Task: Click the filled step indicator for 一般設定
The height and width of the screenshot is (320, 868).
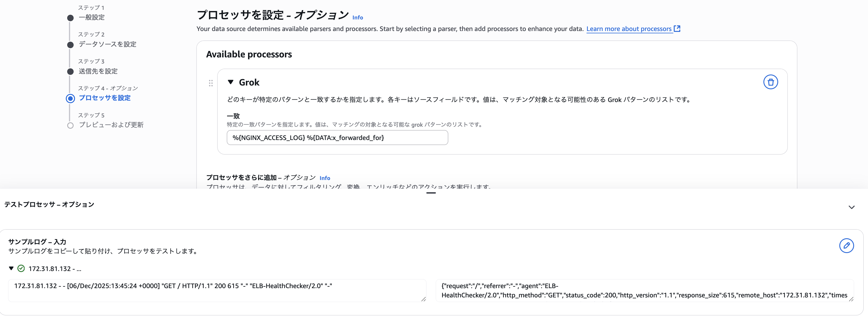Action: coord(70,17)
